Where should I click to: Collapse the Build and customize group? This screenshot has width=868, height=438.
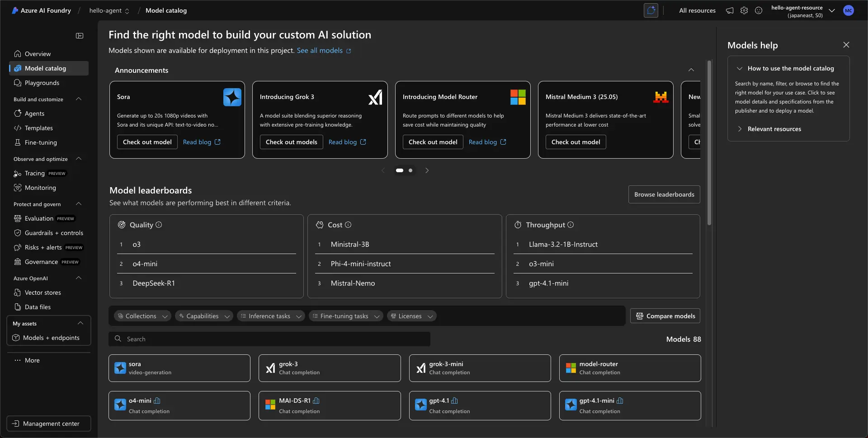(x=79, y=99)
